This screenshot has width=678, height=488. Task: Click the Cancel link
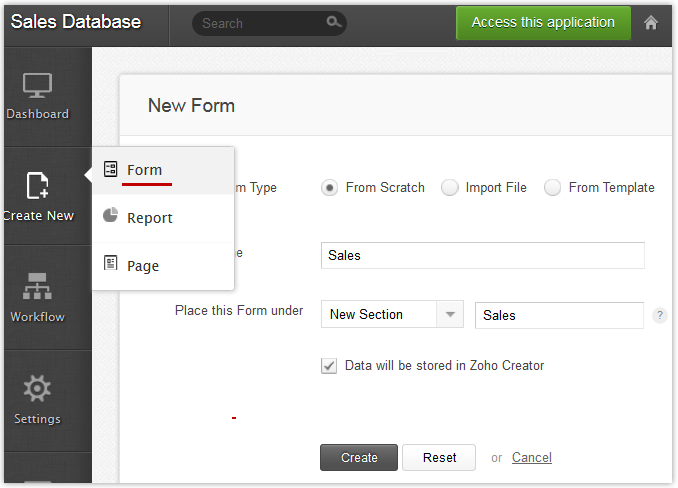click(x=531, y=457)
